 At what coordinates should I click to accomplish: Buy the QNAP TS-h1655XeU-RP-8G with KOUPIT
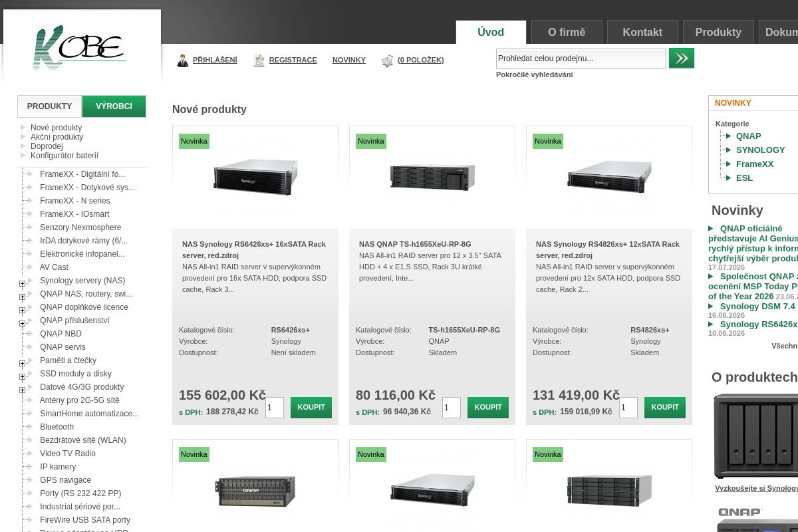pyautogui.click(x=488, y=408)
